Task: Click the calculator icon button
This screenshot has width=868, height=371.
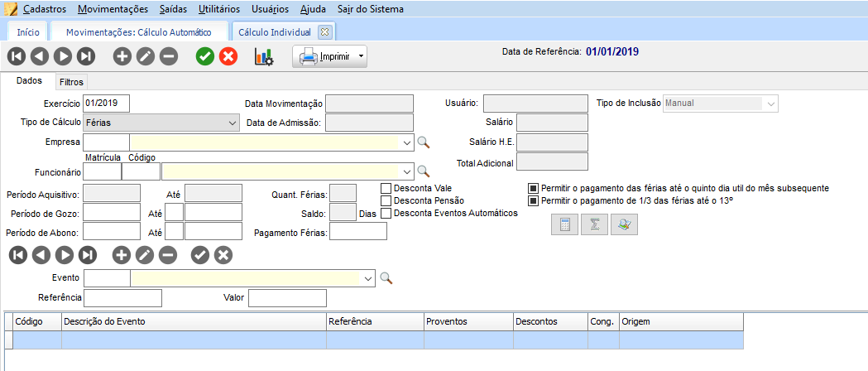Action: tap(564, 224)
